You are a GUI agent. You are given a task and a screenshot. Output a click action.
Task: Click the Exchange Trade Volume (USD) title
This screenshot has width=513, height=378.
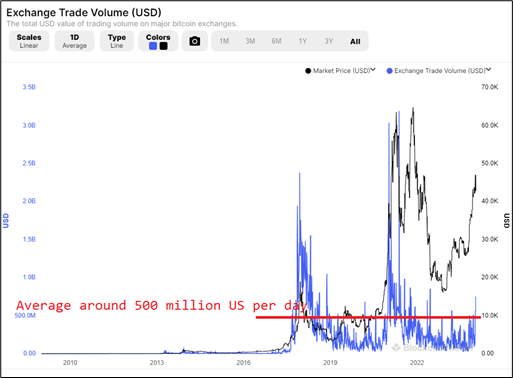pyautogui.click(x=84, y=12)
